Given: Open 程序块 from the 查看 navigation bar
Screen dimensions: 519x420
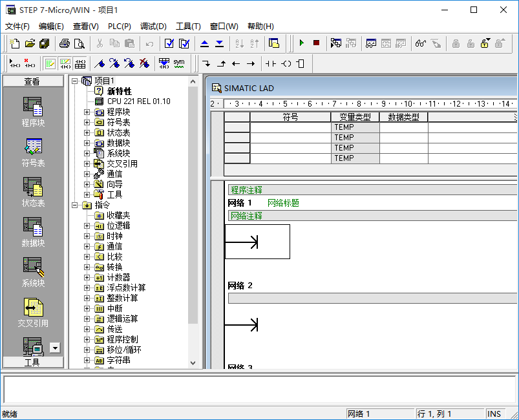Looking at the screenshot, I should (x=33, y=112).
